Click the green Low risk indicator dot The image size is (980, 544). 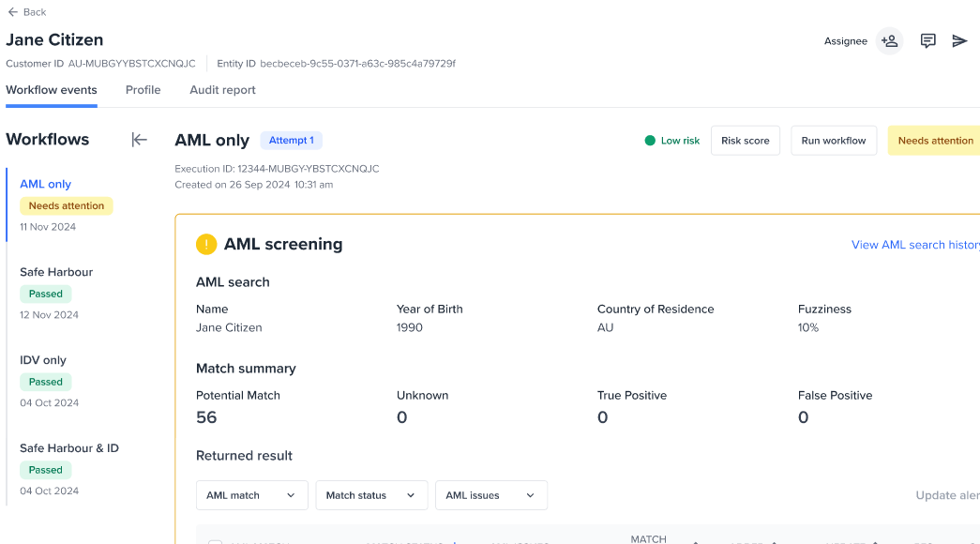click(x=650, y=141)
